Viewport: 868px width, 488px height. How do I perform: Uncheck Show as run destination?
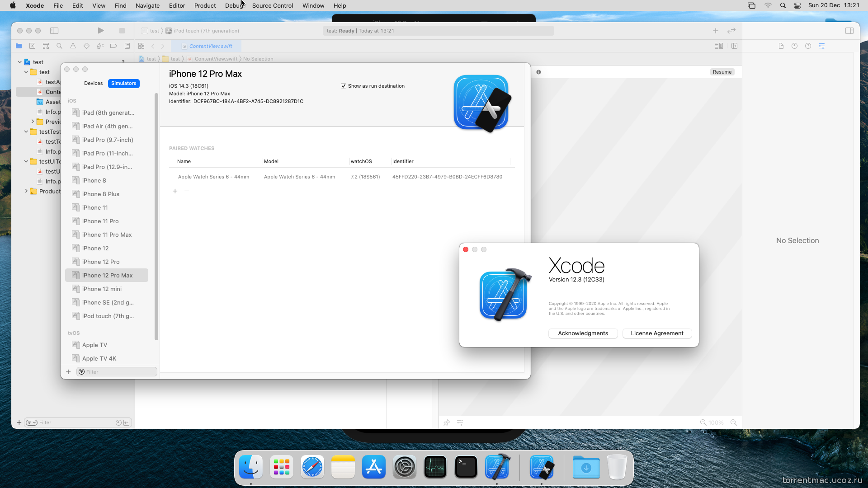[344, 86]
